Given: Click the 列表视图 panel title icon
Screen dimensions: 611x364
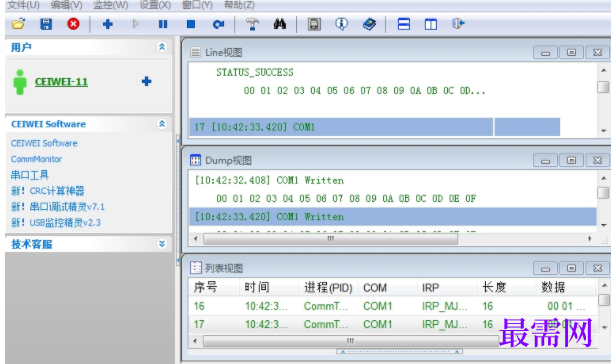Looking at the screenshot, I should click(195, 268).
